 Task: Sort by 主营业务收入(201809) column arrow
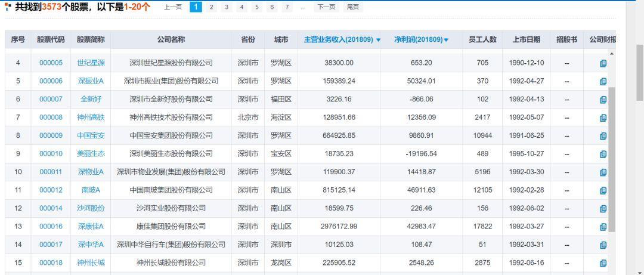[378, 40]
